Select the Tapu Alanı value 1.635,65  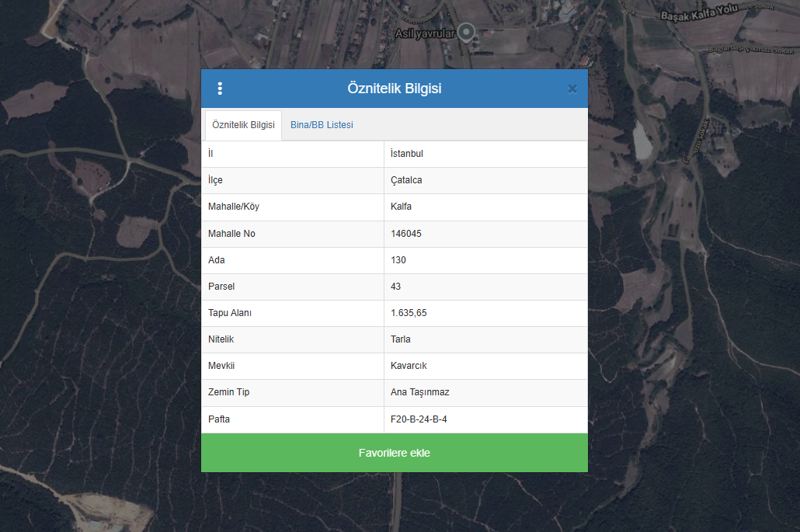409,313
